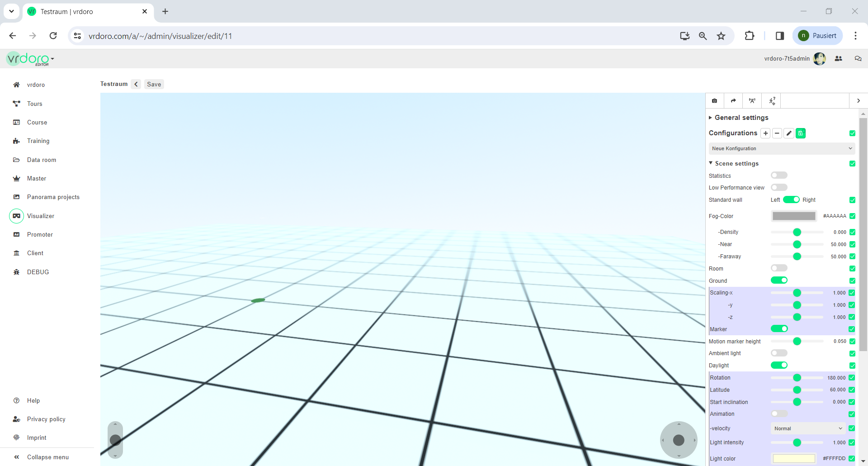Click the walking figure help icon
This screenshot has height=466, width=868.
point(772,101)
